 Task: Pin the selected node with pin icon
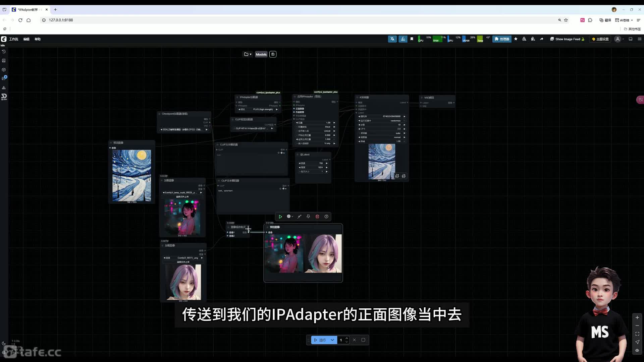point(308,217)
